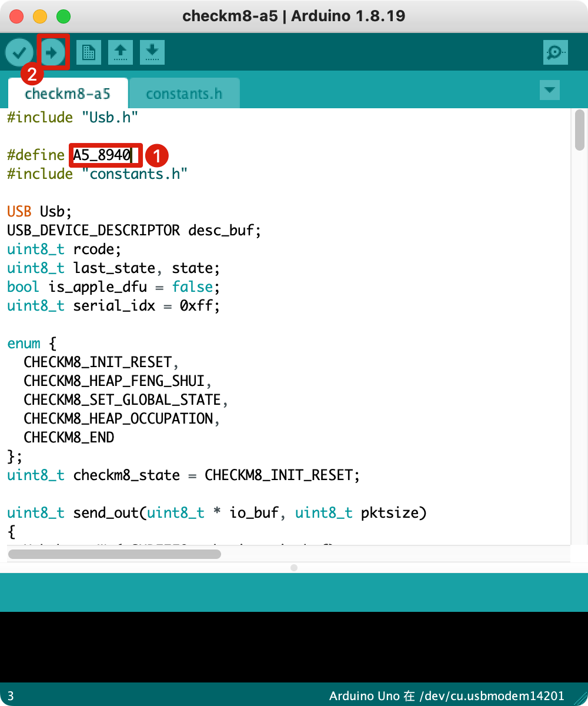The height and width of the screenshot is (706, 588).
Task: Click the 'bool is_apple_dfu = false;' line
Action: click(113, 287)
